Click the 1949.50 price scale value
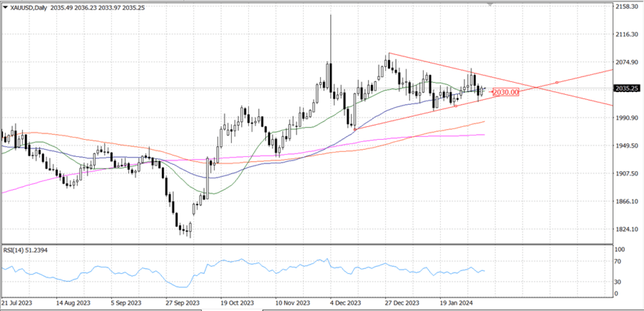 click(627, 146)
